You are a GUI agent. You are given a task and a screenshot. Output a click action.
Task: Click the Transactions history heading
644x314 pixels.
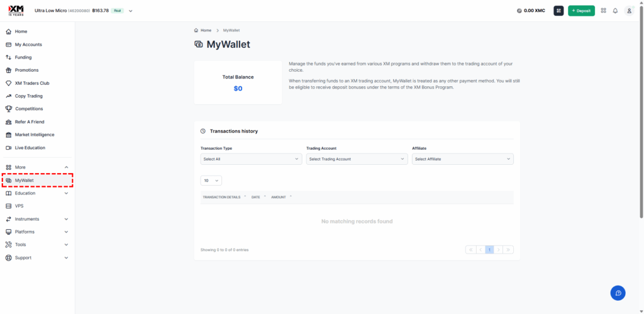234,131
